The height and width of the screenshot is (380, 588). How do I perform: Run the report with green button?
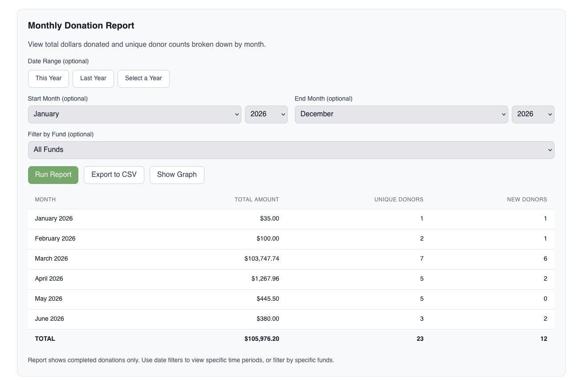pyautogui.click(x=53, y=175)
